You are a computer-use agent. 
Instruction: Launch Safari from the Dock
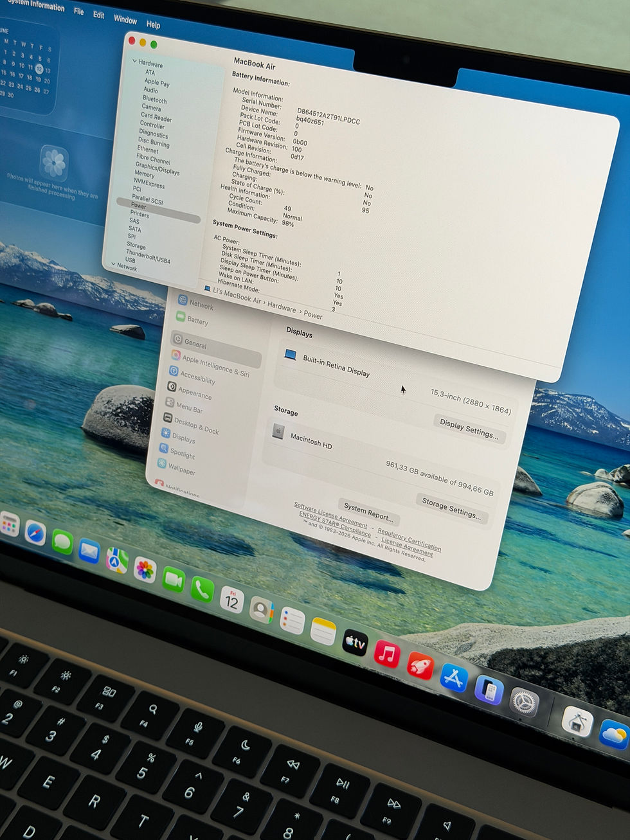tap(35, 533)
